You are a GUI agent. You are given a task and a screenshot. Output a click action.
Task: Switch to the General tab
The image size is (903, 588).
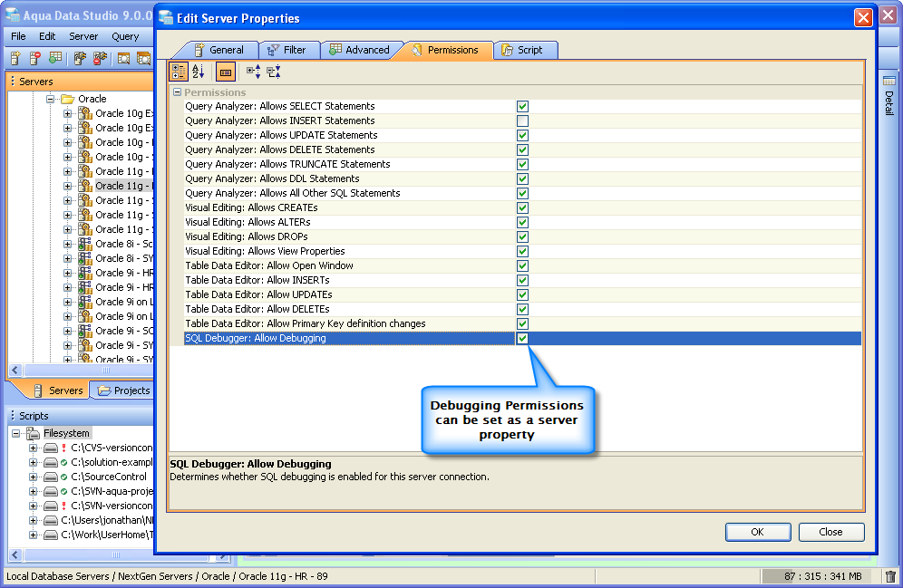[218, 50]
